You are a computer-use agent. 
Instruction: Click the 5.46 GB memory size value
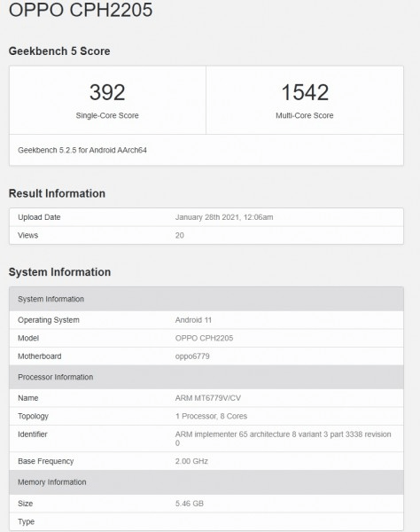pyautogui.click(x=189, y=504)
